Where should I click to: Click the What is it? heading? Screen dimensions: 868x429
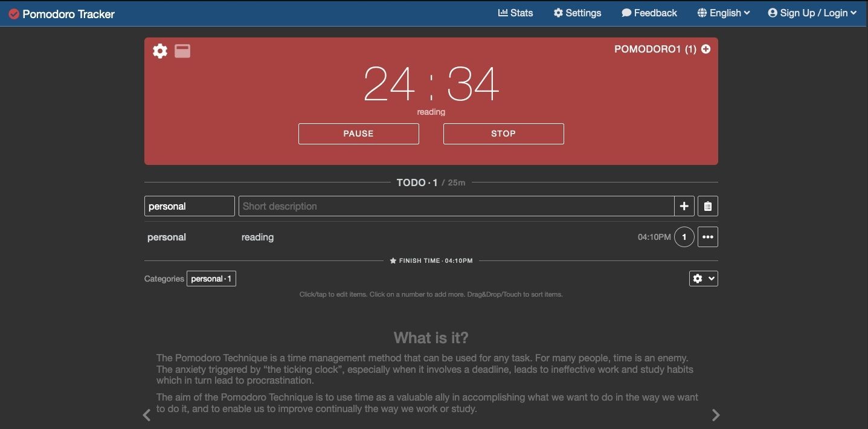431,337
